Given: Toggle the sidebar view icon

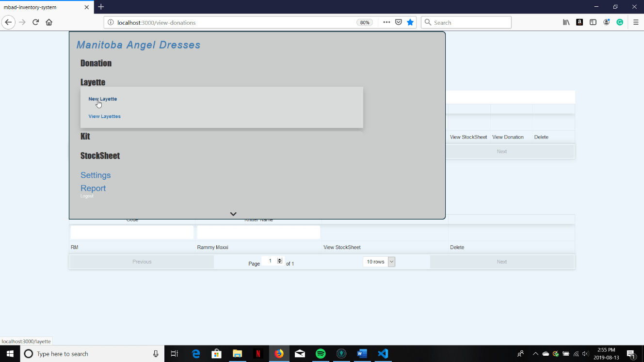Looking at the screenshot, I should (x=593, y=22).
